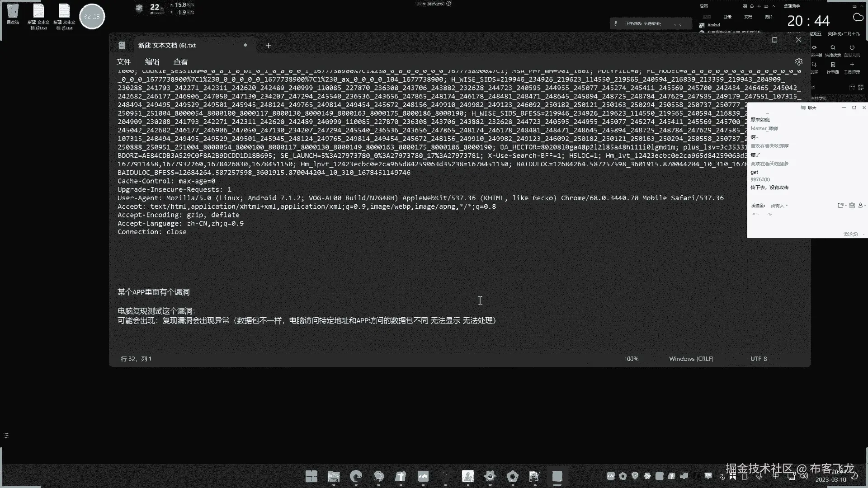Screen dimensions: 868x488
Task: Click the chat message input field
Action: [796, 221]
